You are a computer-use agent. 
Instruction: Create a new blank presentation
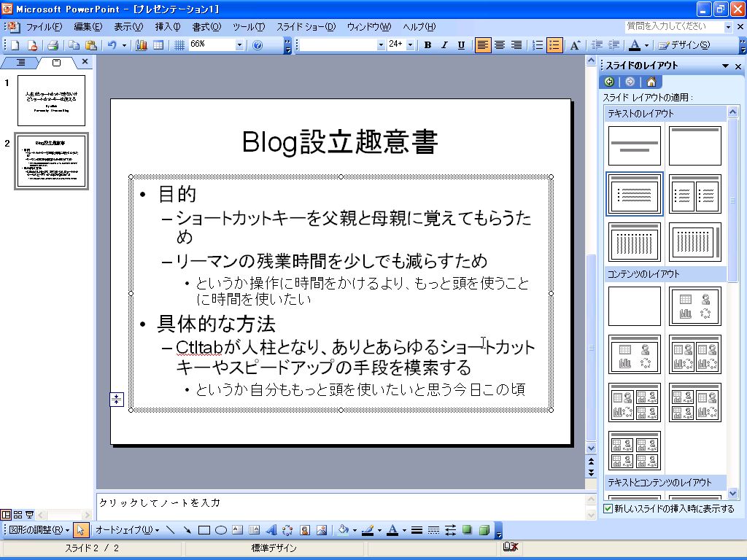(x=15, y=45)
